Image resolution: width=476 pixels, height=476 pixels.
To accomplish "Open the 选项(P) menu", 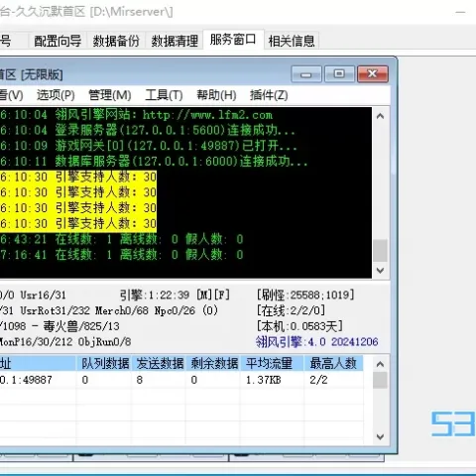I will pyautogui.click(x=56, y=95).
